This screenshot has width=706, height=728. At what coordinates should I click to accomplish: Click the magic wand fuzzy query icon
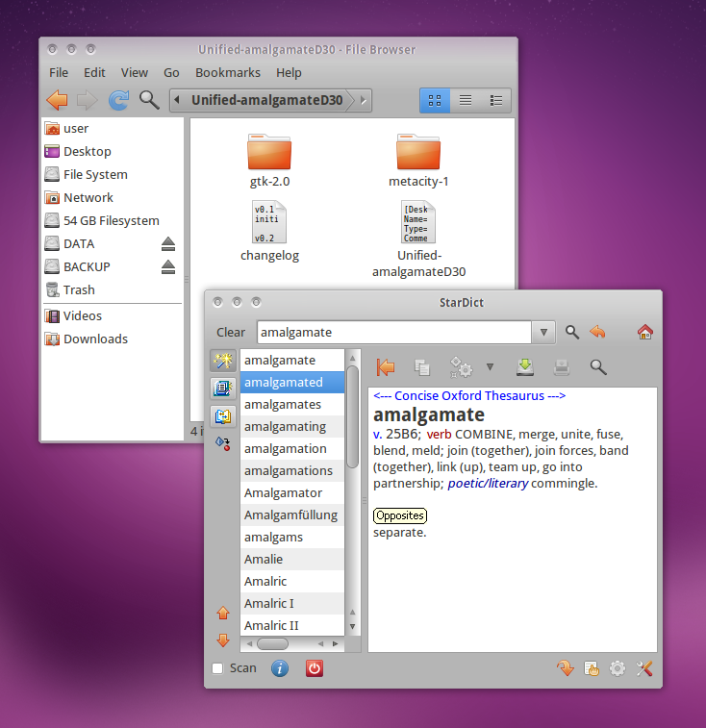(223, 361)
